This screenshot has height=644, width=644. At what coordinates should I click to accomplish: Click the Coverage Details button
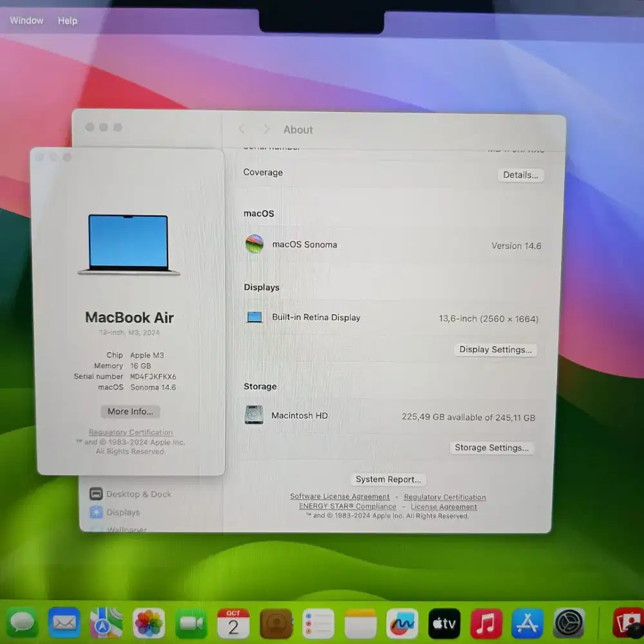[x=520, y=175]
